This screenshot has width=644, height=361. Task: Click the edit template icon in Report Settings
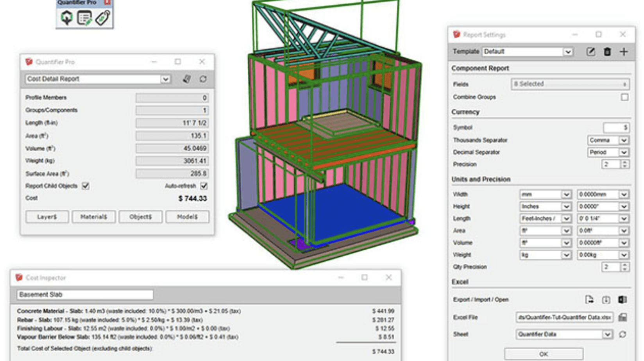coord(591,51)
